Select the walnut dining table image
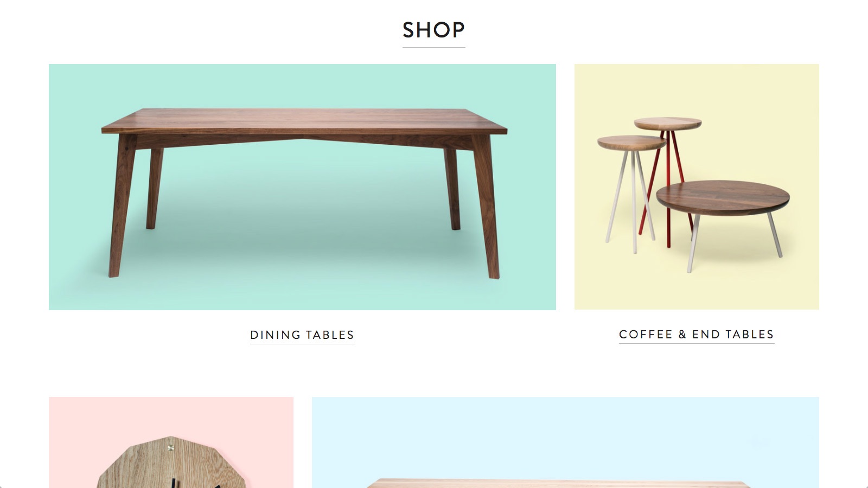The width and height of the screenshot is (868, 488). pos(302,187)
